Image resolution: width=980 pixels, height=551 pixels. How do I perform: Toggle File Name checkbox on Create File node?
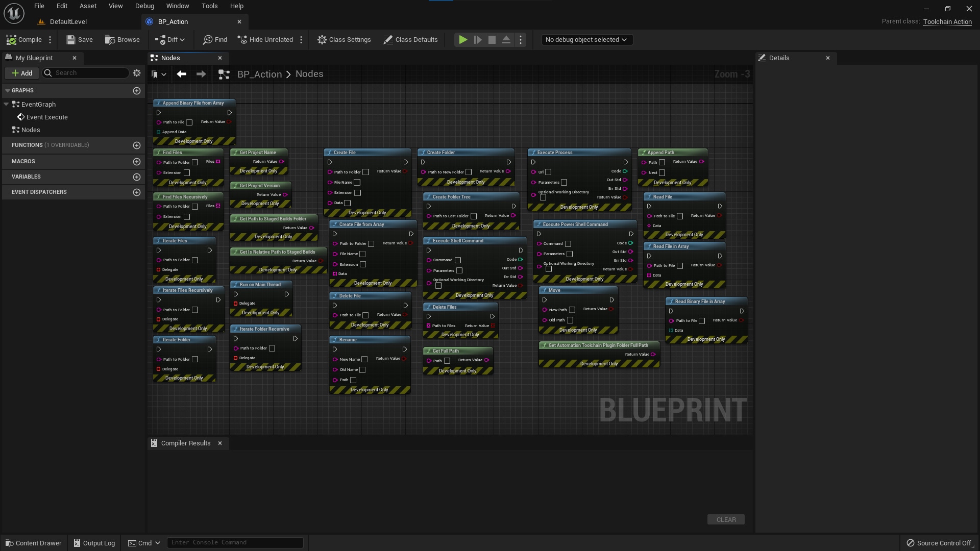click(357, 183)
